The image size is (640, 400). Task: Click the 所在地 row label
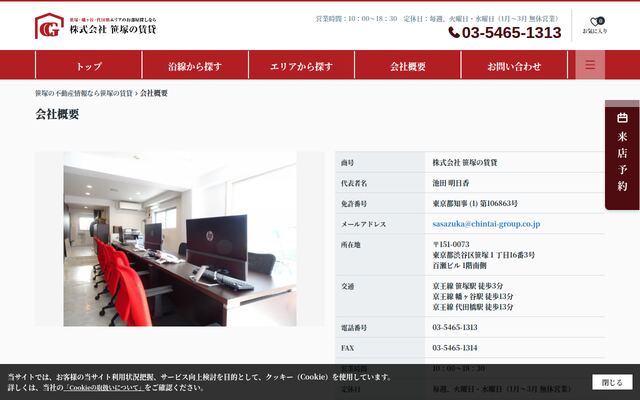pos(351,245)
